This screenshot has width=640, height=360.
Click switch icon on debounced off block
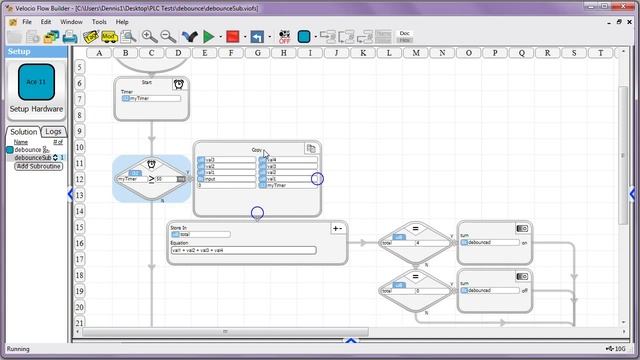pos(522,276)
